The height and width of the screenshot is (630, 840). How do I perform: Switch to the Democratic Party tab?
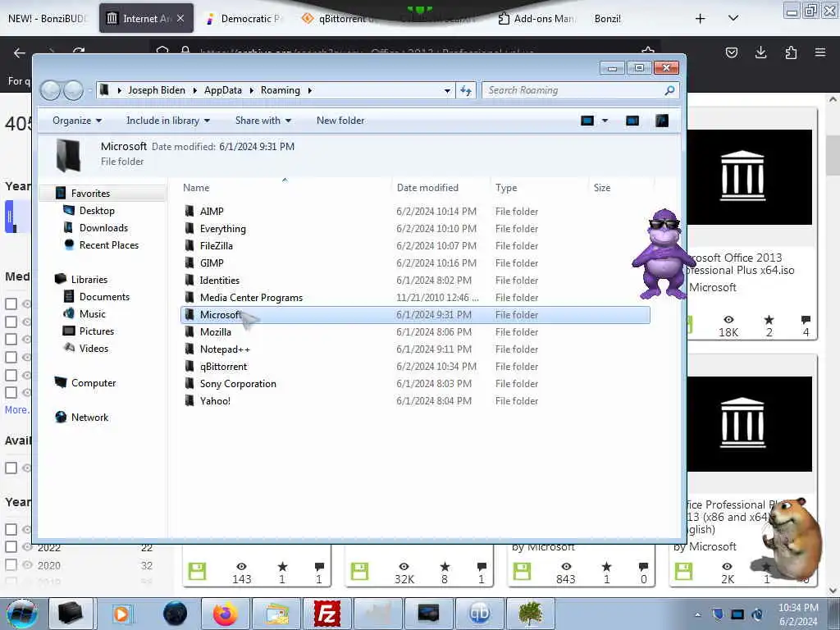[244, 18]
